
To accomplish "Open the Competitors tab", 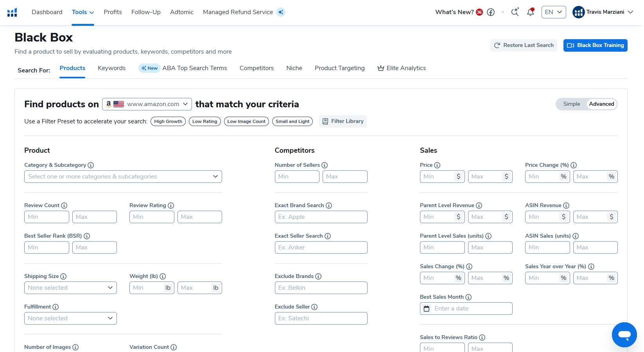I will tap(257, 68).
